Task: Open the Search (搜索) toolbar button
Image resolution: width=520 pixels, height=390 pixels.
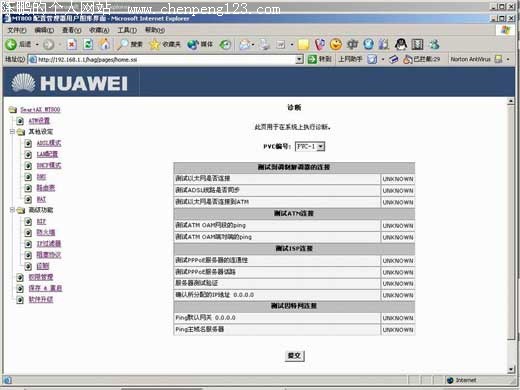Action: pyautogui.click(x=130, y=44)
